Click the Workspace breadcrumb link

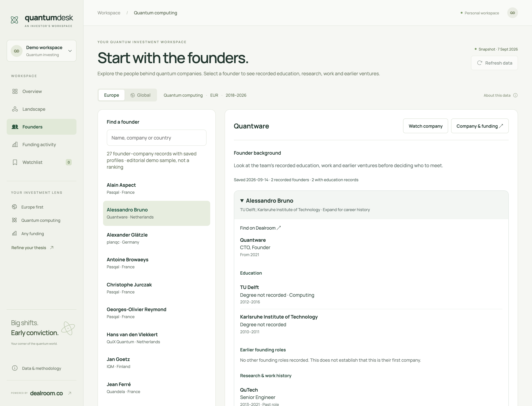(x=109, y=13)
